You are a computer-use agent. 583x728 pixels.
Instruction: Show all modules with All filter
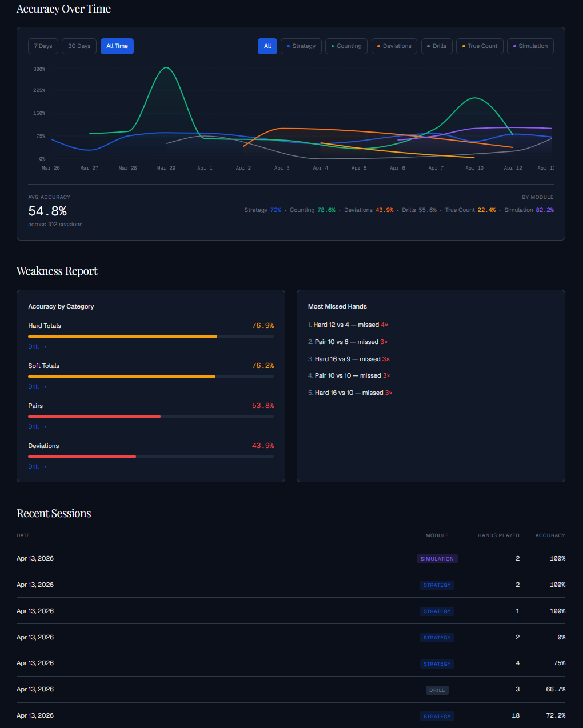coord(267,46)
